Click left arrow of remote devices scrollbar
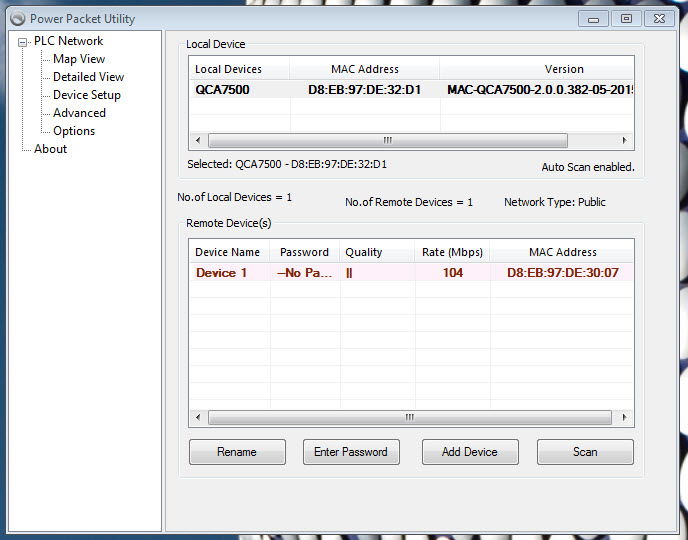The image size is (688, 540). tap(198, 417)
